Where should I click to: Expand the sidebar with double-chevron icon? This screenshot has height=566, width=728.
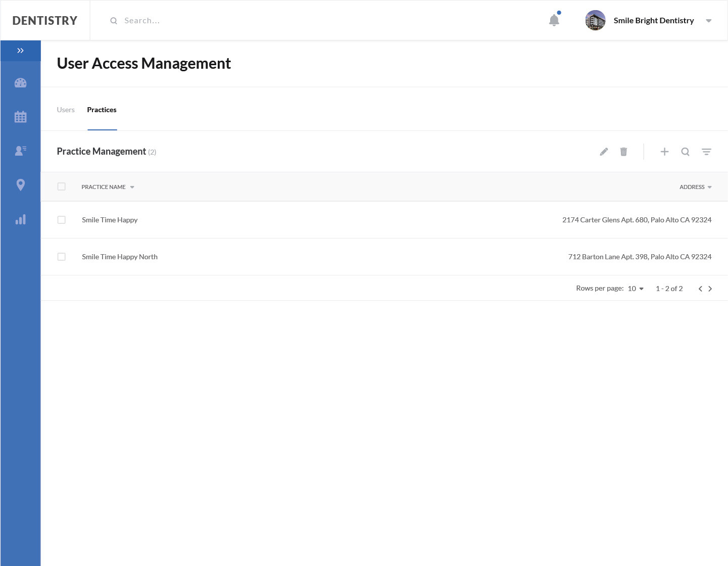coord(20,51)
